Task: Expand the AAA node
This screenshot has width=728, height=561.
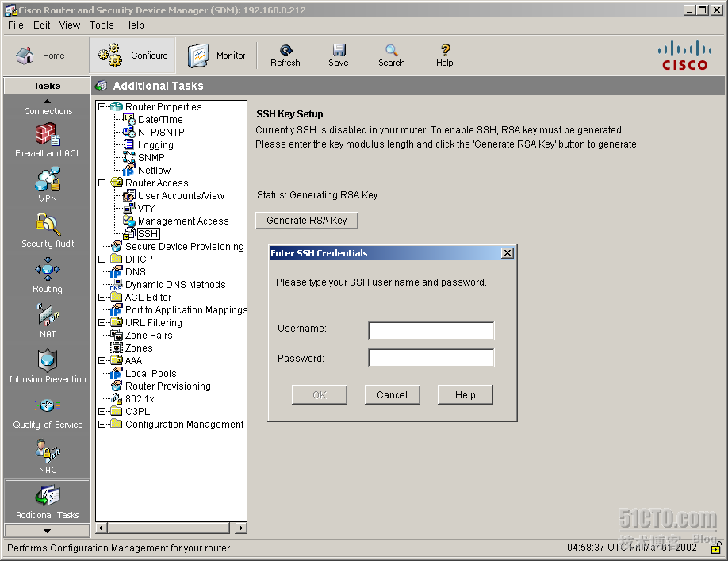Action: [102, 360]
